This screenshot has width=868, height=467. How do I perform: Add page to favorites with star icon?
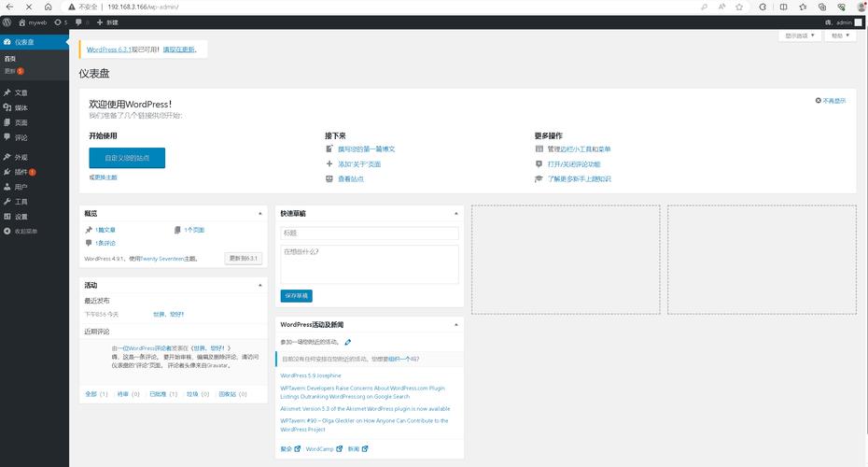(x=739, y=7)
